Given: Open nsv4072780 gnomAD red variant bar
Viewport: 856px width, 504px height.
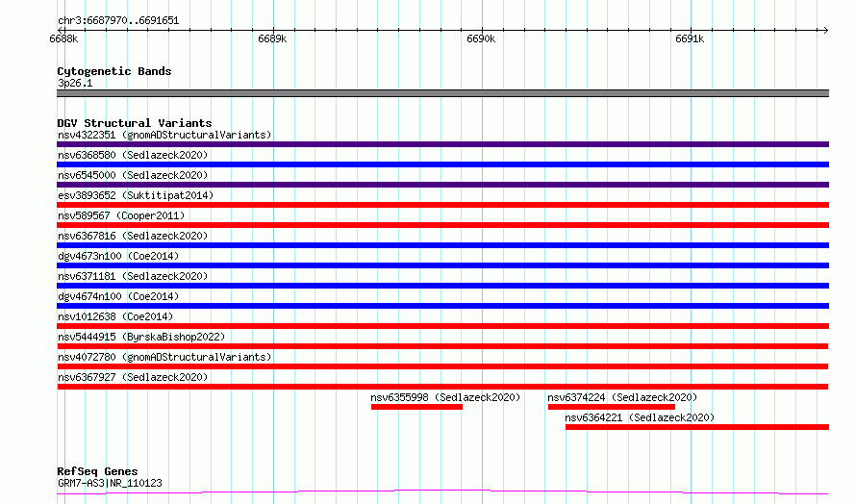Looking at the screenshot, I should (442, 366).
